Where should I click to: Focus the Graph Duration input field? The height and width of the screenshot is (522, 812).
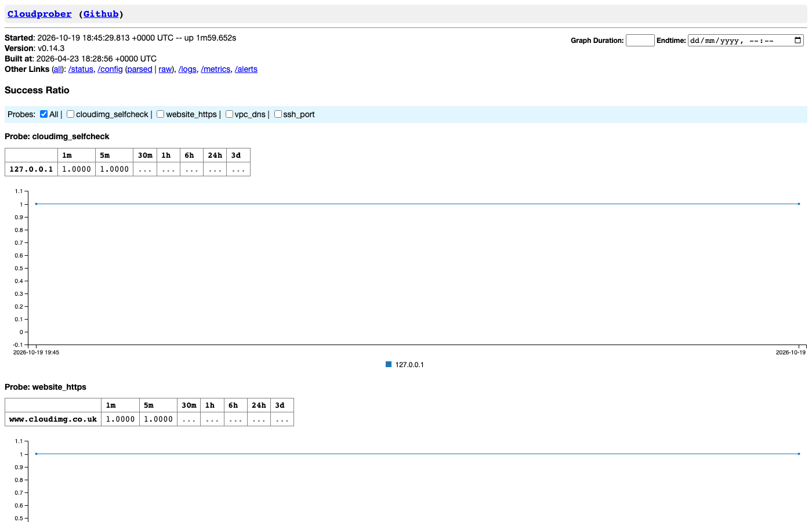640,40
